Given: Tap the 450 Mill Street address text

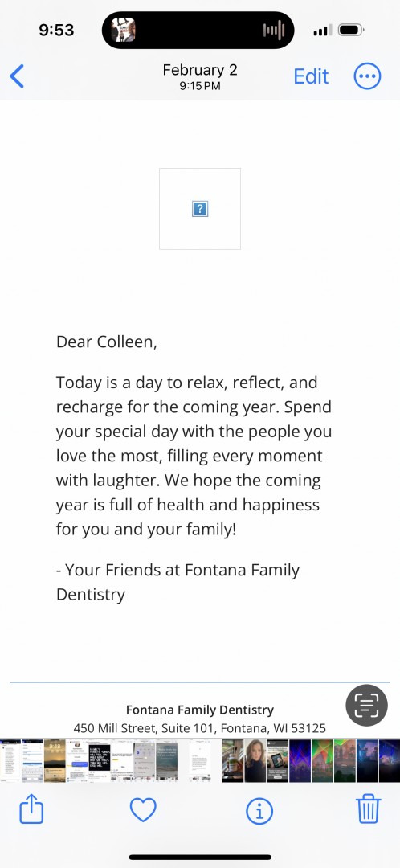Looking at the screenshot, I should click(x=200, y=728).
